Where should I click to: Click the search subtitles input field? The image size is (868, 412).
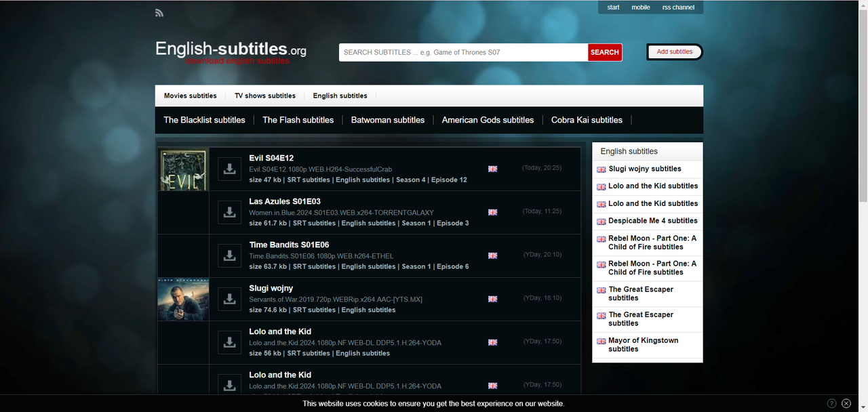tap(463, 52)
